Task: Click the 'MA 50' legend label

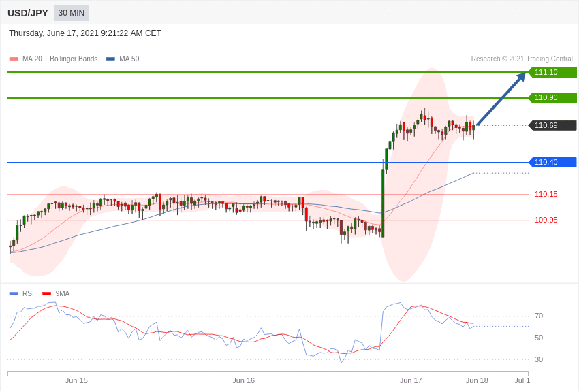Action: [x=129, y=59]
